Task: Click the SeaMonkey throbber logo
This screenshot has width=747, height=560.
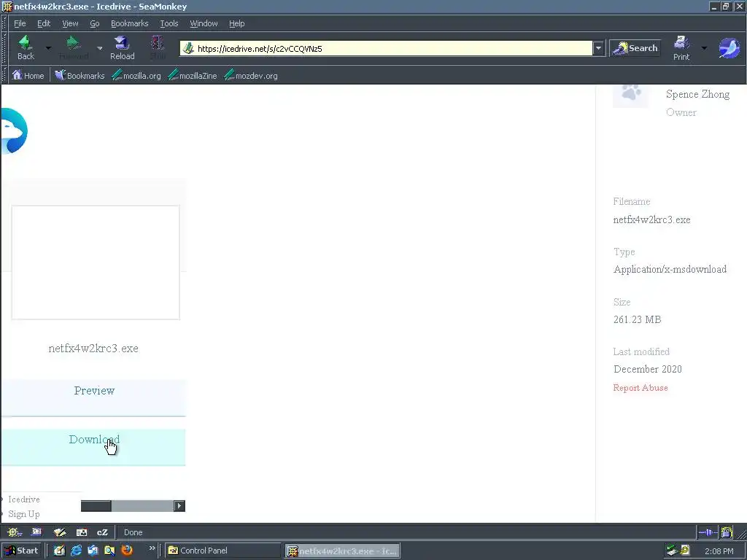Action: click(x=729, y=48)
